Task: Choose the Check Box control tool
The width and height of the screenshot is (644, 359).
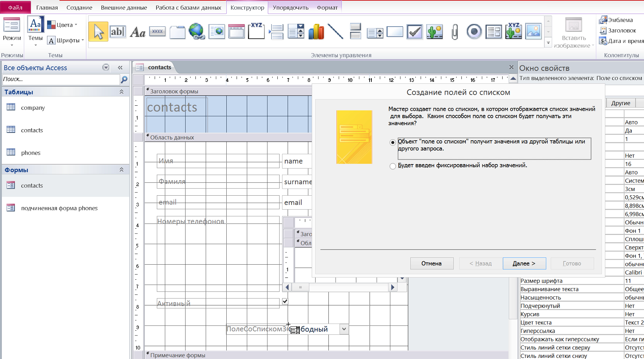Action: [x=414, y=32]
